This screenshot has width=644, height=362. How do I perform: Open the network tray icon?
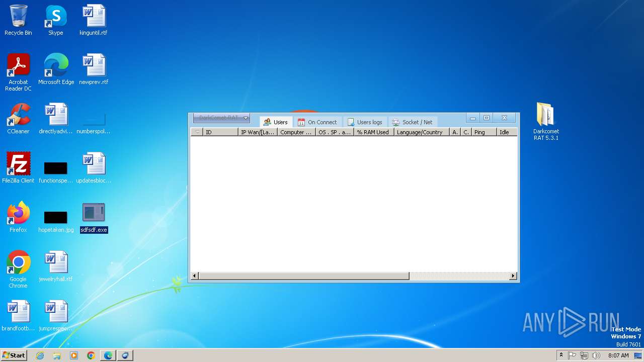tap(584, 355)
